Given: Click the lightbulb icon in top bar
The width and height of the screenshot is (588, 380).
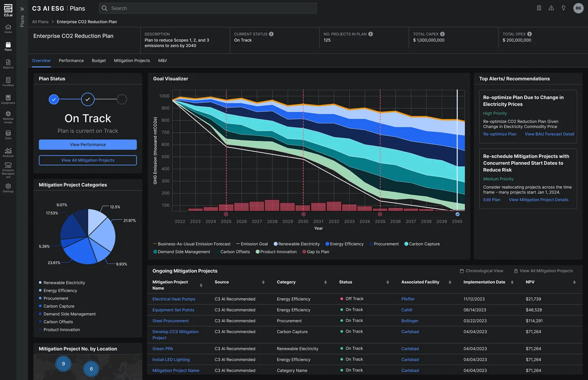Looking at the screenshot, I should coord(563,8).
